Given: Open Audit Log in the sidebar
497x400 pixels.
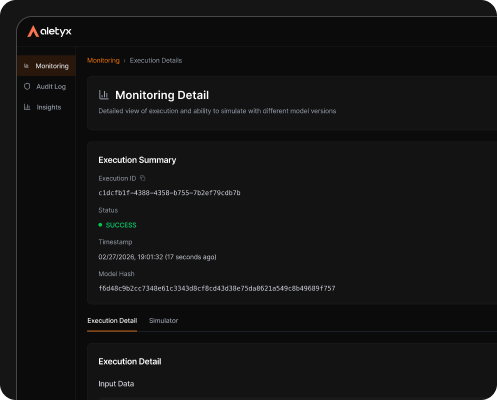Looking at the screenshot, I should tap(47, 87).
